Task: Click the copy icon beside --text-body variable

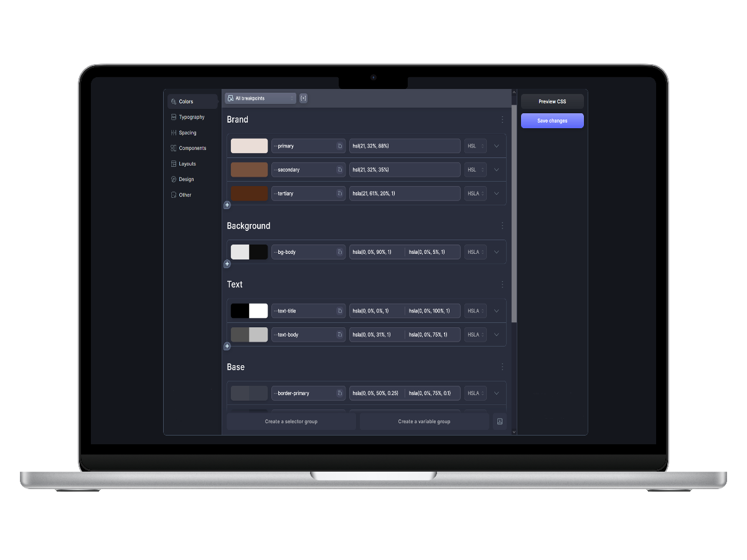Action: [339, 335]
